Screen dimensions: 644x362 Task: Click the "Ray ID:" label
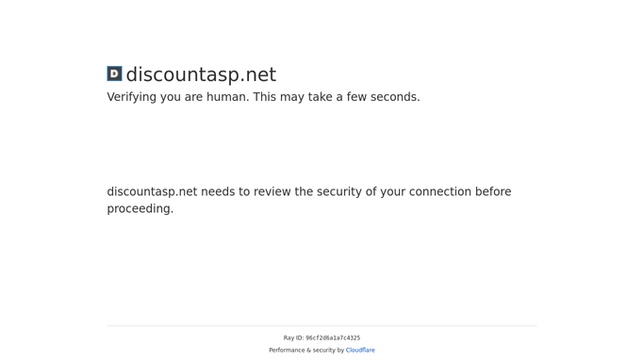[293, 337]
